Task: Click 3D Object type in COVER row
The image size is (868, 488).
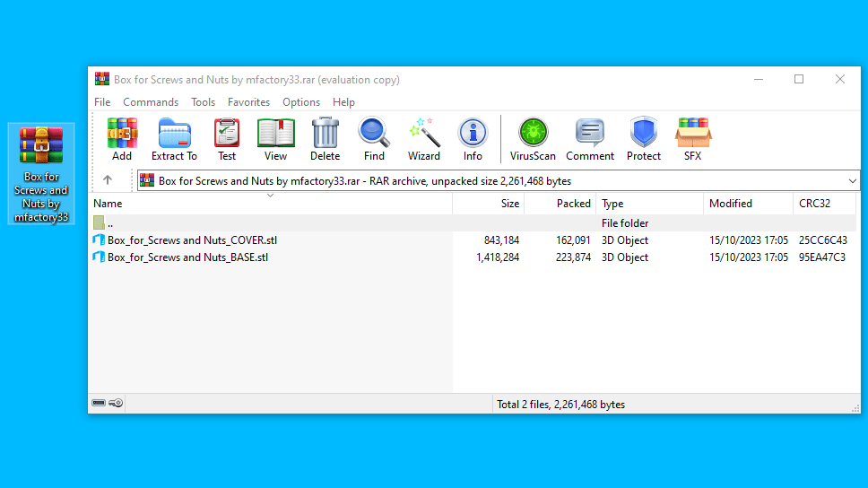Action: point(625,240)
